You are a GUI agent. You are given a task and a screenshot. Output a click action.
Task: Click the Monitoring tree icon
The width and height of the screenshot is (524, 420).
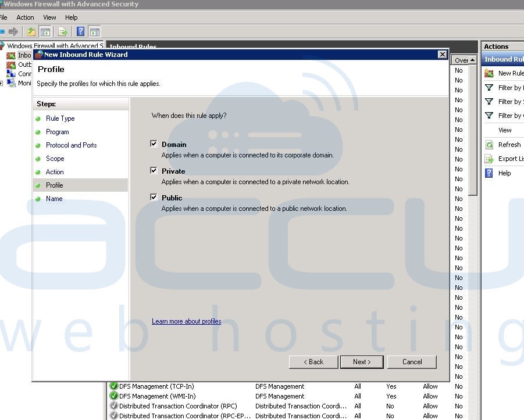tap(11, 83)
